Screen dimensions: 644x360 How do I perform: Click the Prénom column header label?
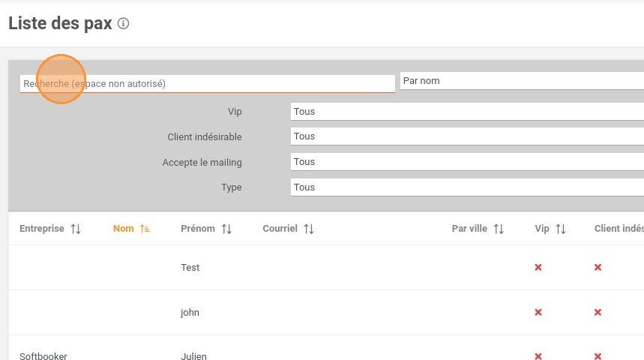198,229
